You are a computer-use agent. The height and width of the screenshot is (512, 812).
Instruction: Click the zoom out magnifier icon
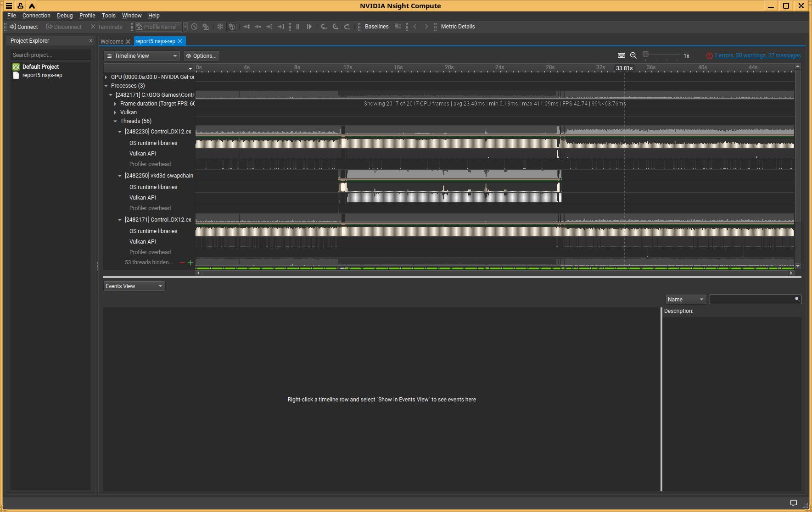633,56
